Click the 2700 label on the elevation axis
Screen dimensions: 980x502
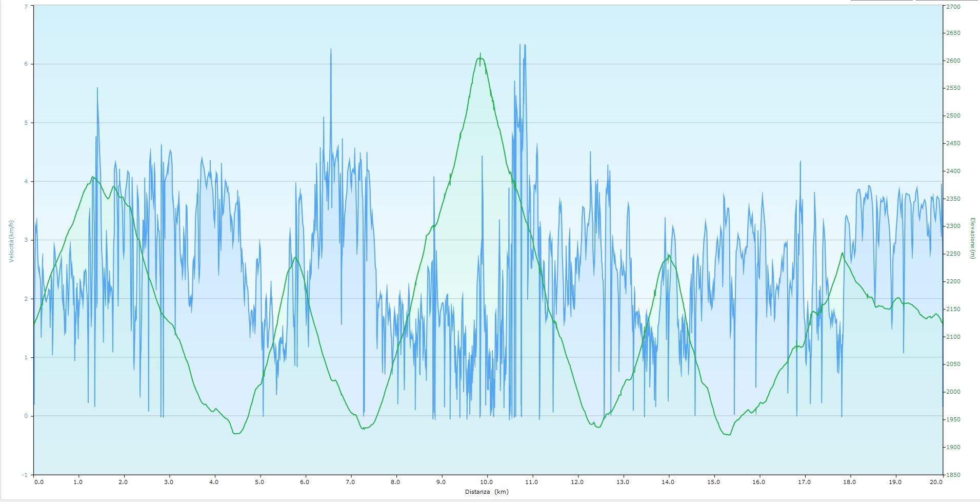(x=953, y=7)
